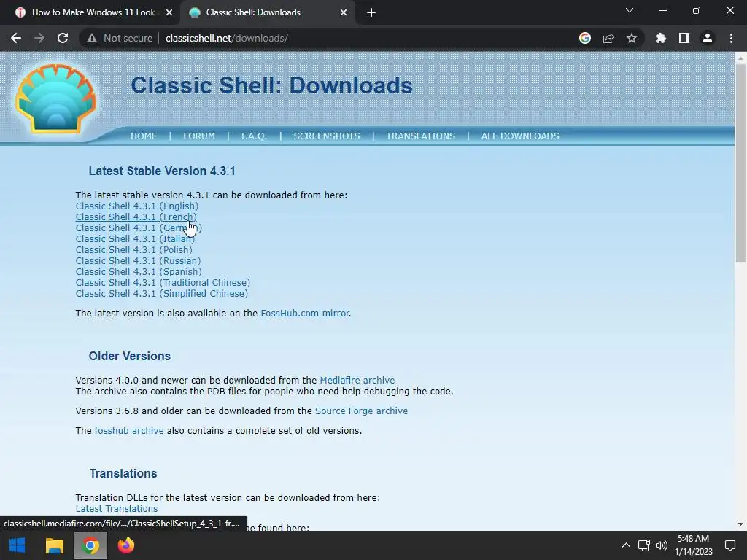Go back with the browser back arrow
The height and width of the screenshot is (560, 747).
click(x=16, y=38)
